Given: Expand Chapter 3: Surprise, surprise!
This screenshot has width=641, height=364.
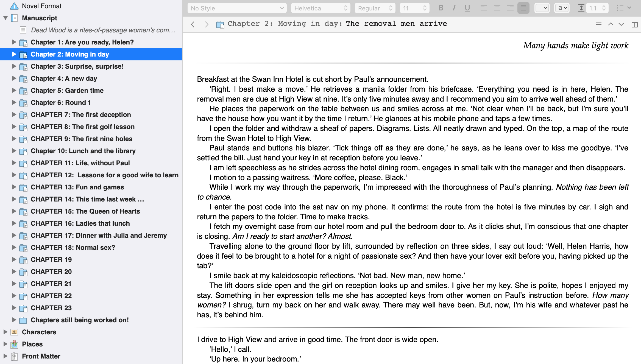Looking at the screenshot, I should coord(14,66).
